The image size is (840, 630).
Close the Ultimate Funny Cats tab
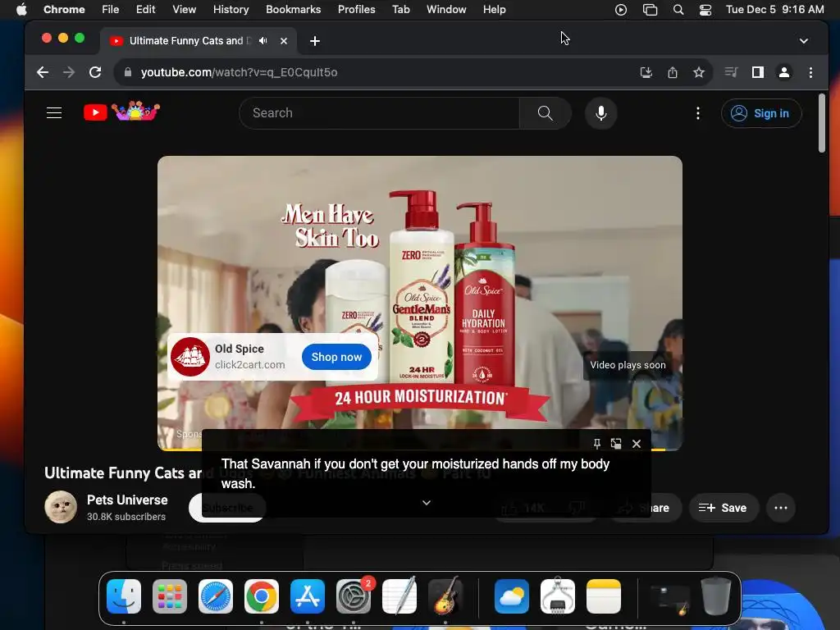(x=284, y=41)
